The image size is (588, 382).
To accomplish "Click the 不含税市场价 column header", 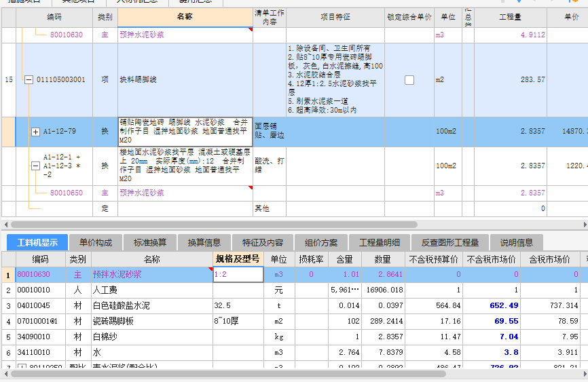I will [492, 259].
